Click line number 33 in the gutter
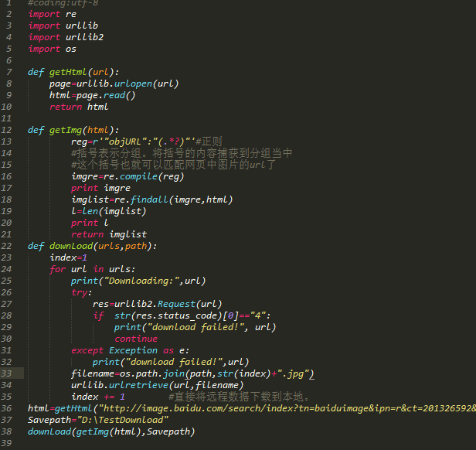 (6, 373)
